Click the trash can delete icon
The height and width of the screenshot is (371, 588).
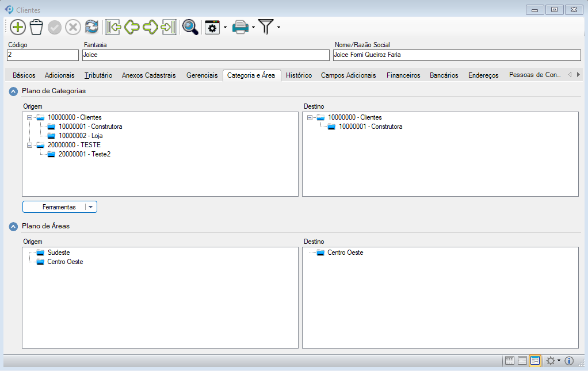36,27
